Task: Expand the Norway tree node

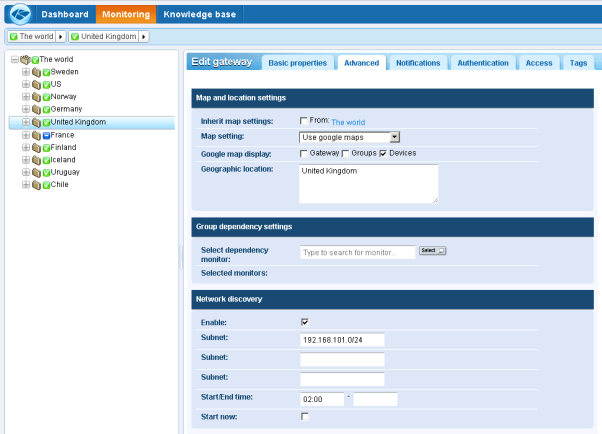Action: [25, 97]
